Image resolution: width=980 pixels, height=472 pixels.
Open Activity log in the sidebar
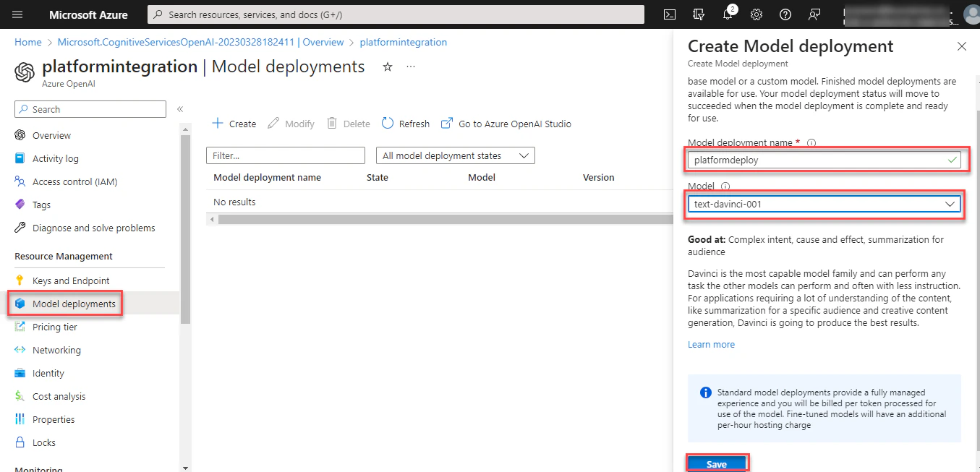coord(56,158)
